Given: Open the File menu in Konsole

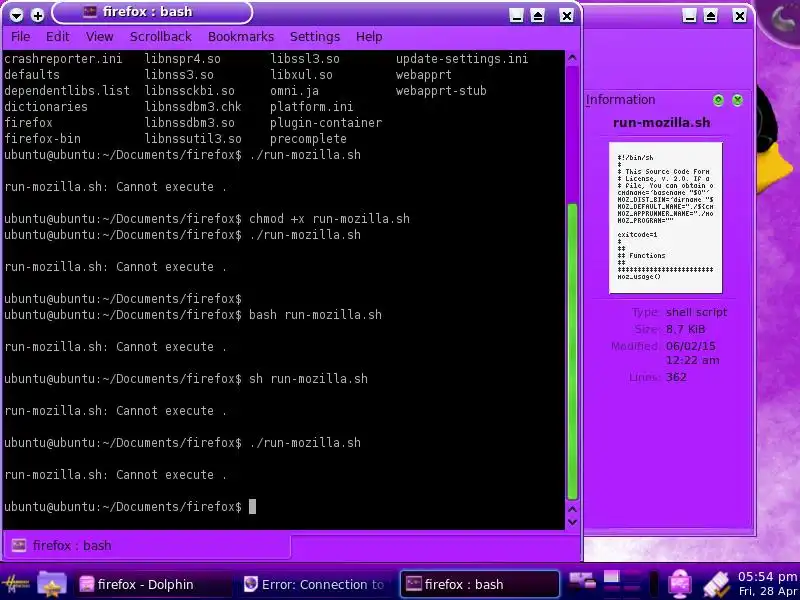Looking at the screenshot, I should point(20,37).
